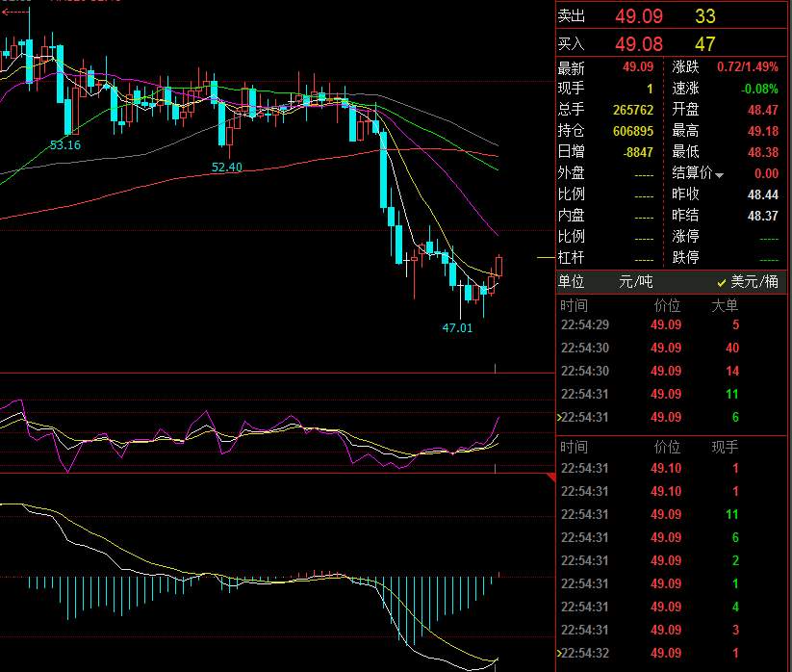
Task: Click the 买入 buy price 49.08
Action: [x=638, y=44]
